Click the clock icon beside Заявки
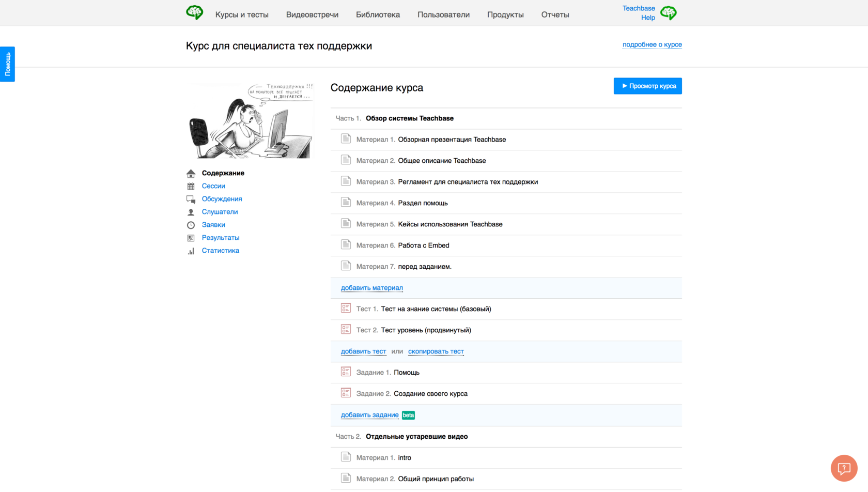The width and height of the screenshot is (868, 492). tap(191, 225)
